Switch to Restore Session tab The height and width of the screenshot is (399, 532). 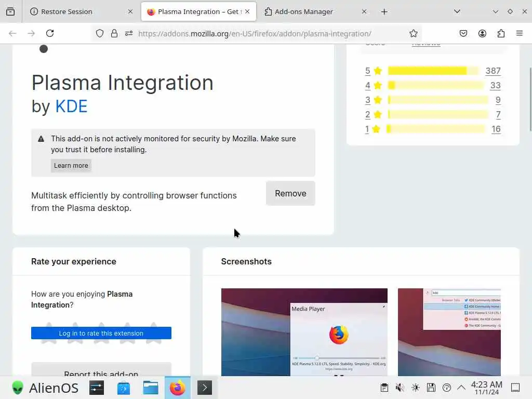pos(82,11)
